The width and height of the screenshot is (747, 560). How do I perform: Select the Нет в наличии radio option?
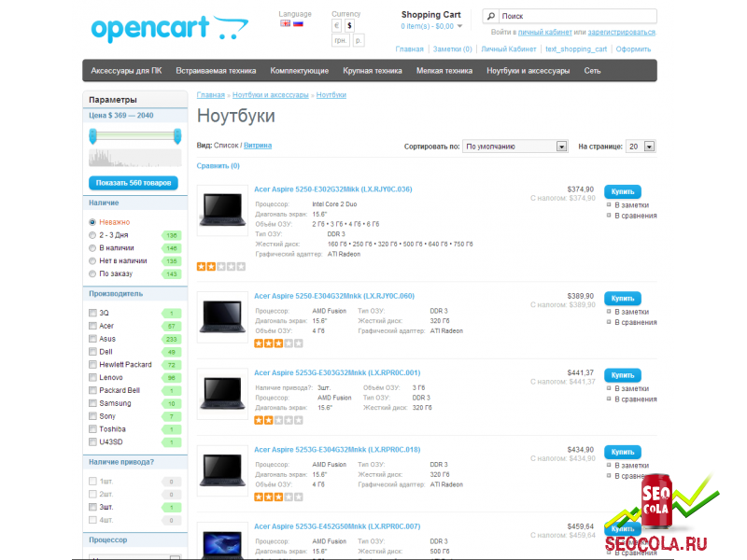(x=92, y=261)
